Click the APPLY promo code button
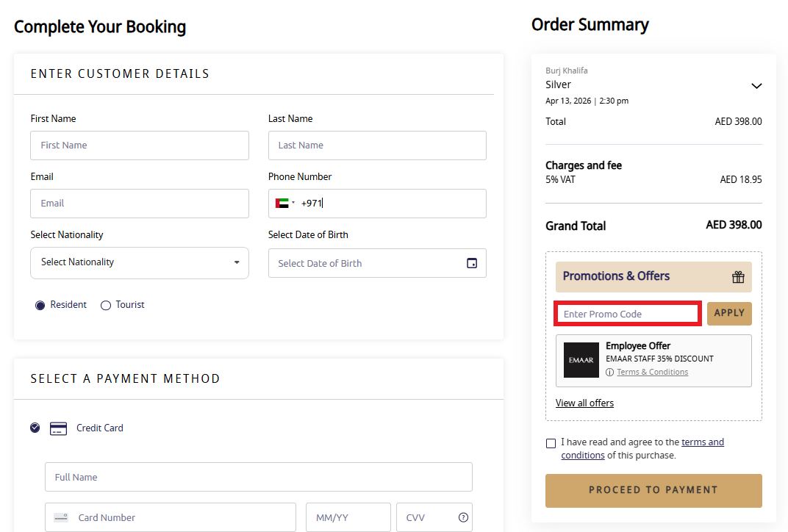 [729, 313]
